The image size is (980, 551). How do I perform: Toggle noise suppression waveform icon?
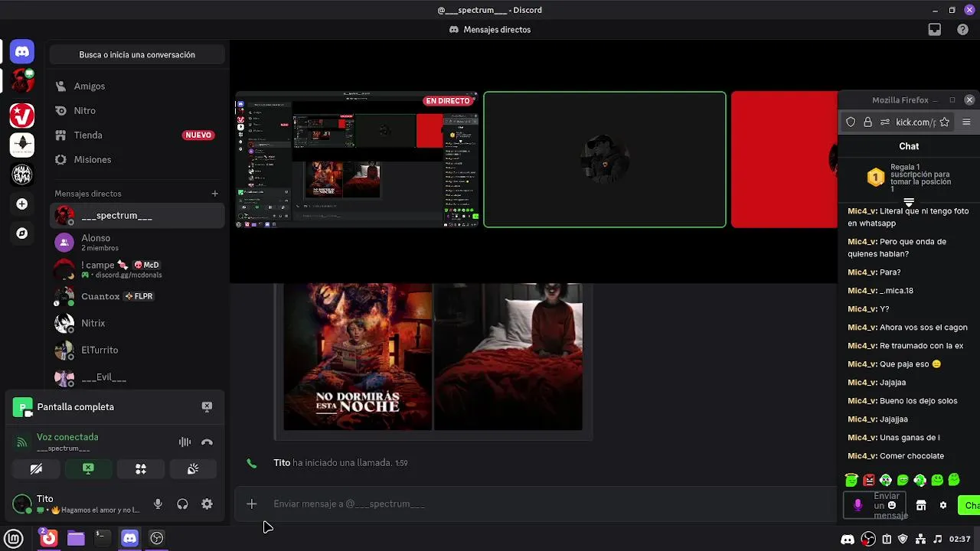(185, 442)
